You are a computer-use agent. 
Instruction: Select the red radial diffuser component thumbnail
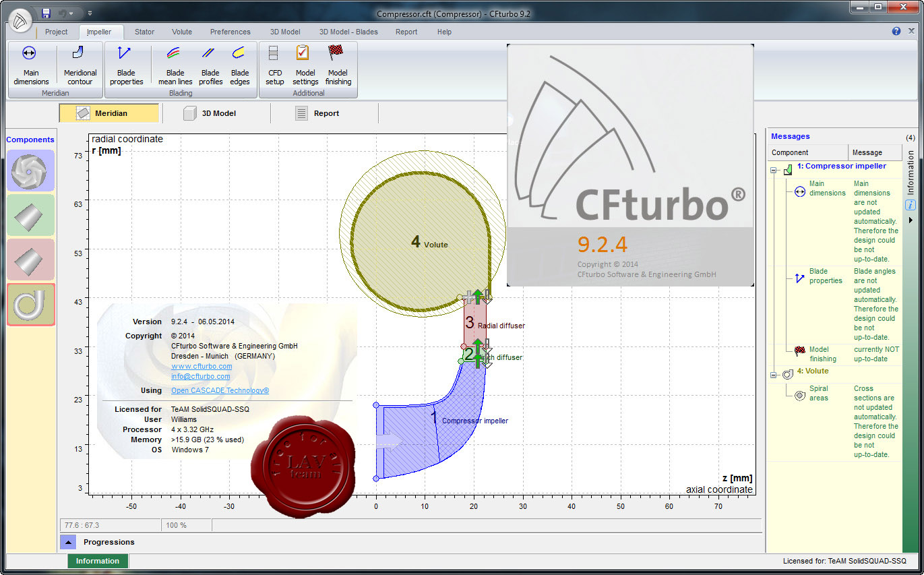(30, 260)
